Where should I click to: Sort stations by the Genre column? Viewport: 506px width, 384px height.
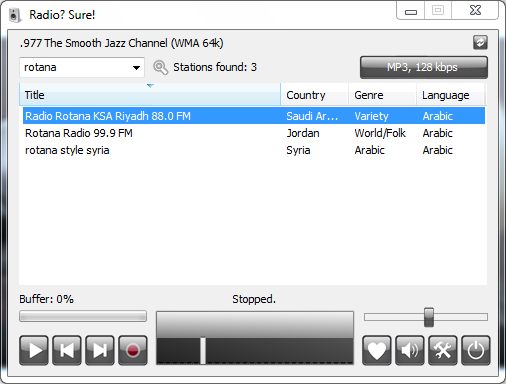(x=383, y=95)
